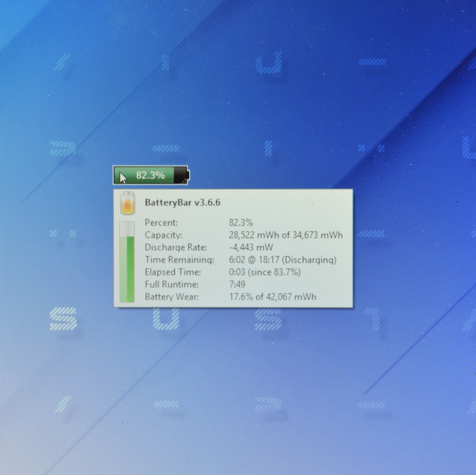Image resolution: width=476 pixels, height=475 pixels.
Task: Click the orange battery icon in the tooltip
Action: [x=128, y=203]
